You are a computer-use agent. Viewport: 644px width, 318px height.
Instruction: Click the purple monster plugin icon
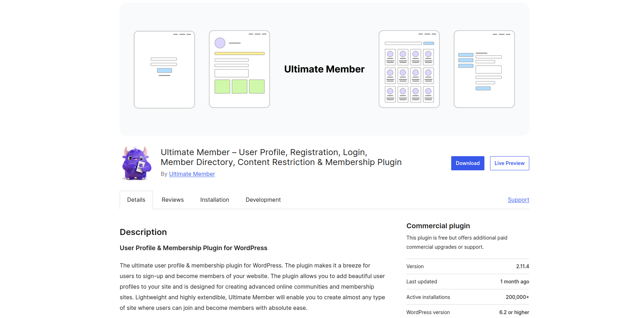(137, 163)
